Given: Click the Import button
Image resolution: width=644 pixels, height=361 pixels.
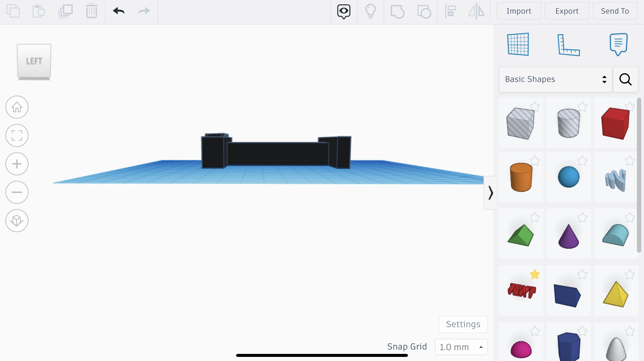Looking at the screenshot, I should point(519,11).
